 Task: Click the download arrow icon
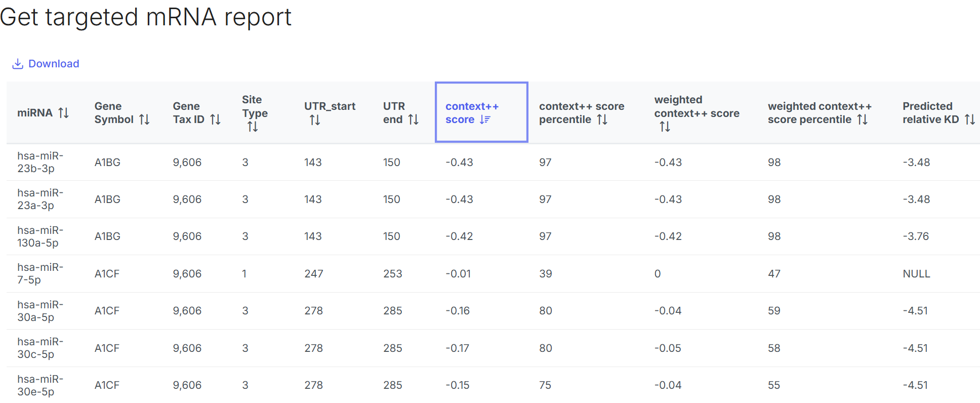[18, 64]
